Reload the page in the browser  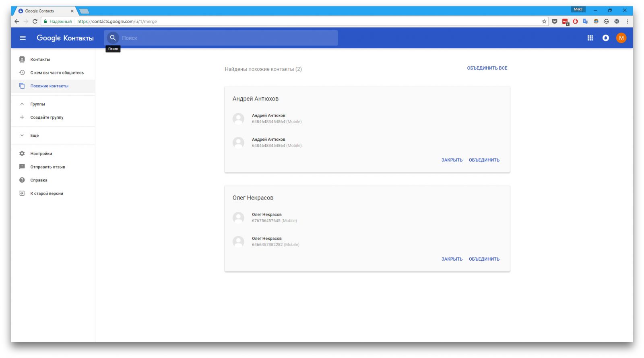tap(35, 21)
